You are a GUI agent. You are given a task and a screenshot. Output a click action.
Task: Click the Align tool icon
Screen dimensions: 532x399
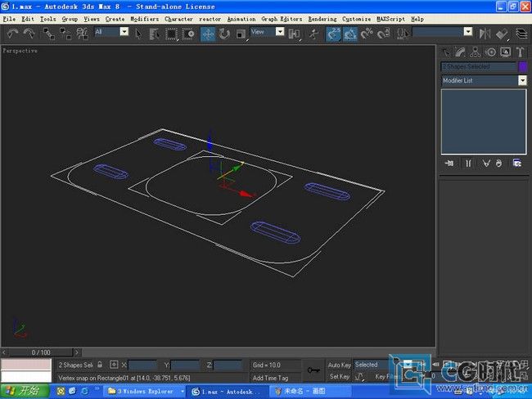tap(502, 34)
